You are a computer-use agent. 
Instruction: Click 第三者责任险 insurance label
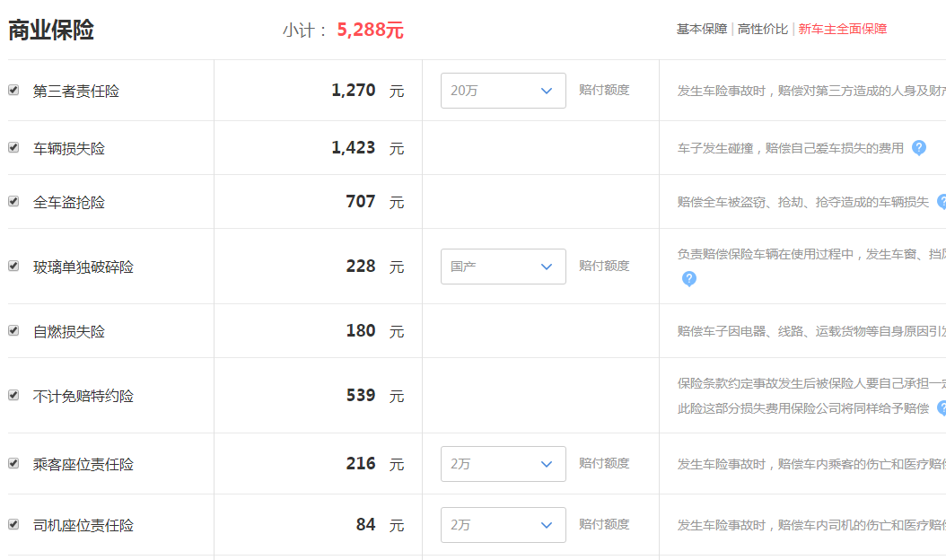pyautogui.click(x=76, y=92)
